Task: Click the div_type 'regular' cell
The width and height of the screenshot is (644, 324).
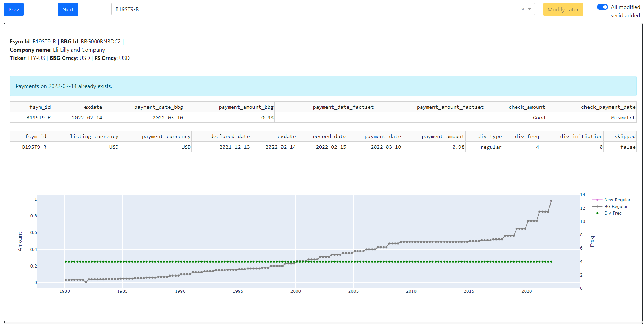Action: [x=491, y=147]
